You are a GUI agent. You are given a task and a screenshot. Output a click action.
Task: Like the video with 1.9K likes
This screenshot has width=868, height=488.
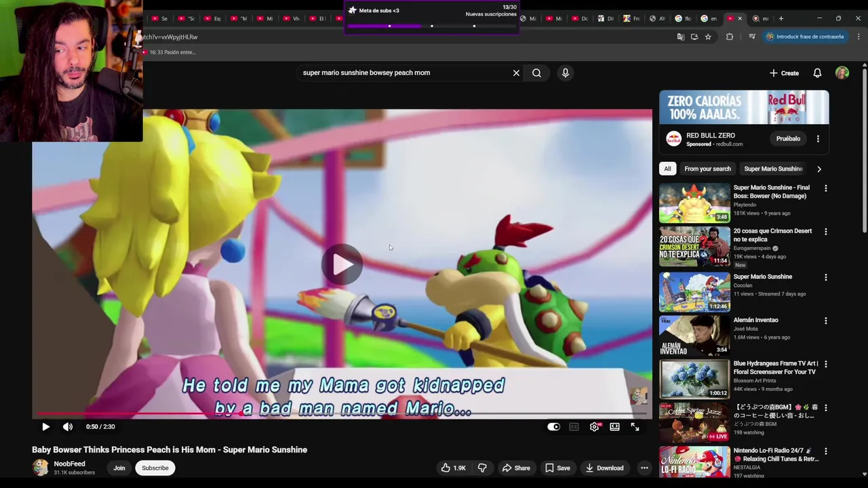point(452,468)
